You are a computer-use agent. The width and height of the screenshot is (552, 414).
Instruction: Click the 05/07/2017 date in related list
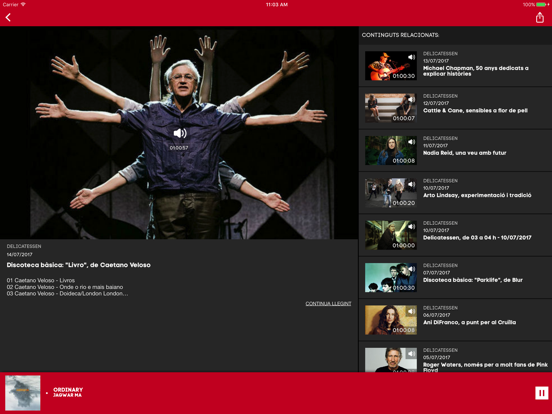click(437, 357)
